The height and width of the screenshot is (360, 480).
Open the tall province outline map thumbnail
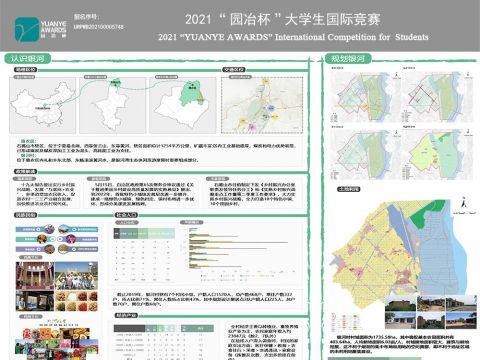[x=113, y=106]
